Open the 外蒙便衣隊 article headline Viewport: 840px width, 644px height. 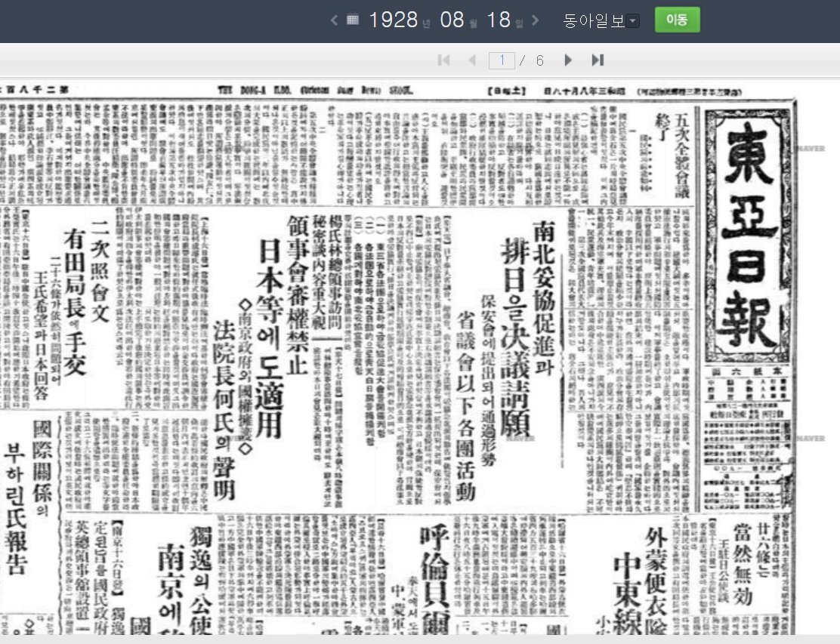656,581
